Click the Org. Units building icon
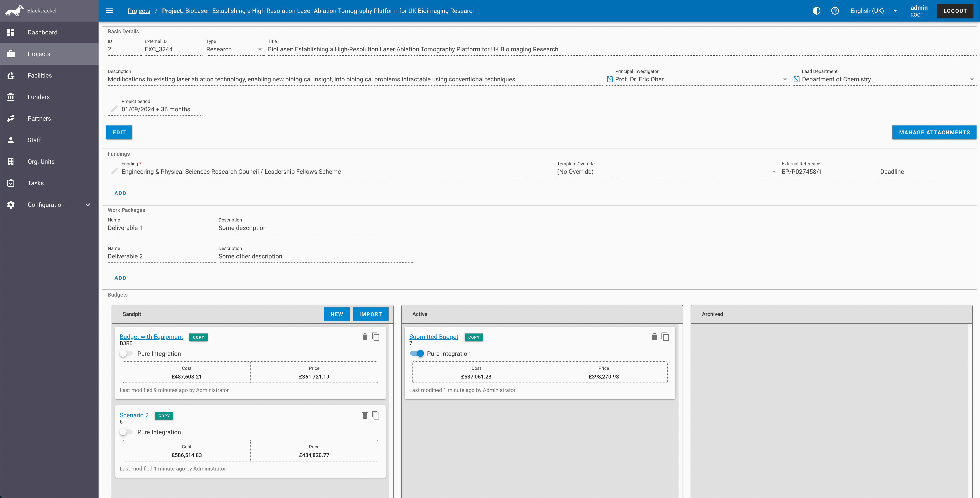The width and height of the screenshot is (980, 498). pos(11,162)
